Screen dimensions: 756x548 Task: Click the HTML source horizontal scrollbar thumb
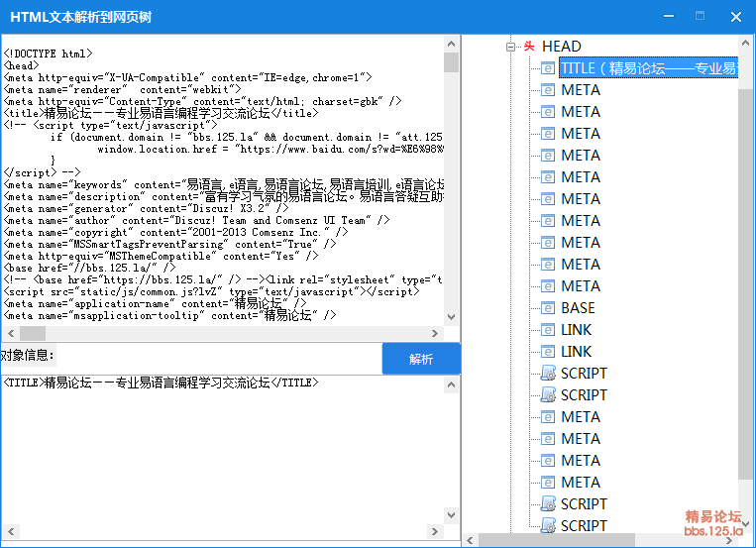[x=33, y=333]
